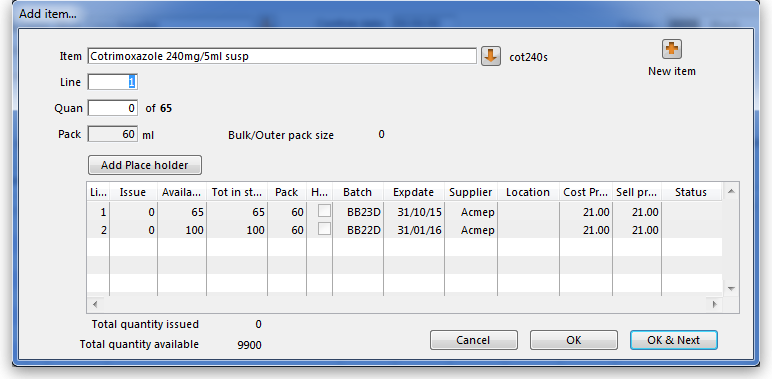
Task: Sort by the Expdate column header
Action: pos(414,192)
